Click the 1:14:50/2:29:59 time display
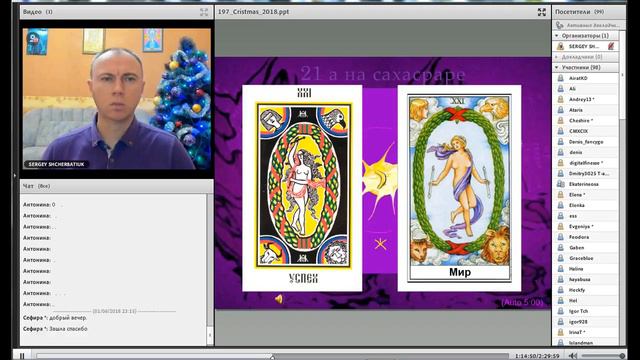The height and width of the screenshot is (360, 640). point(537,356)
